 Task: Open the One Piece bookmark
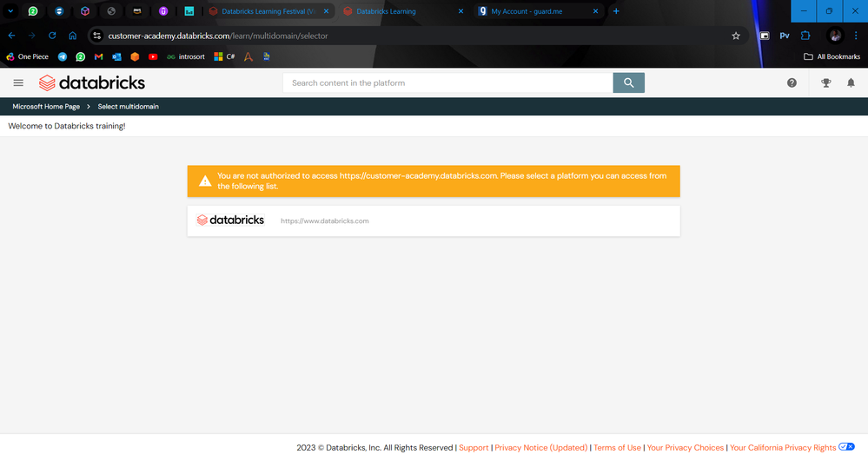pyautogui.click(x=27, y=56)
